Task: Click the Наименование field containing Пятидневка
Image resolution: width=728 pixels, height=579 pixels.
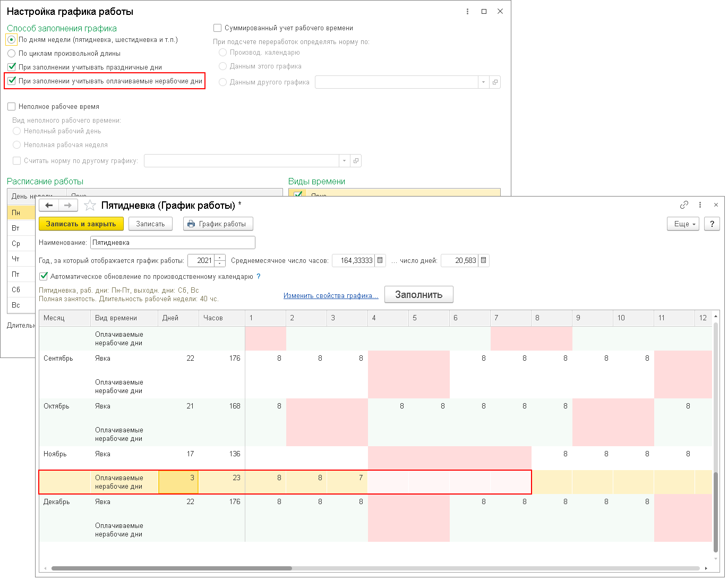Action: click(x=173, y=242)
